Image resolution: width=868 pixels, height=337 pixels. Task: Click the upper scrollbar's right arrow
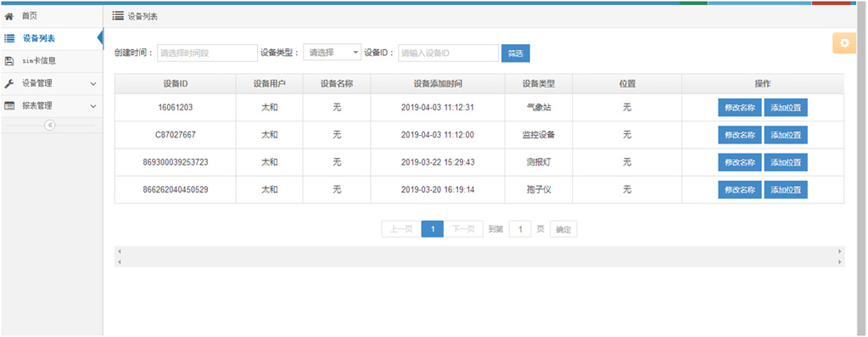[x=840, y=252]
